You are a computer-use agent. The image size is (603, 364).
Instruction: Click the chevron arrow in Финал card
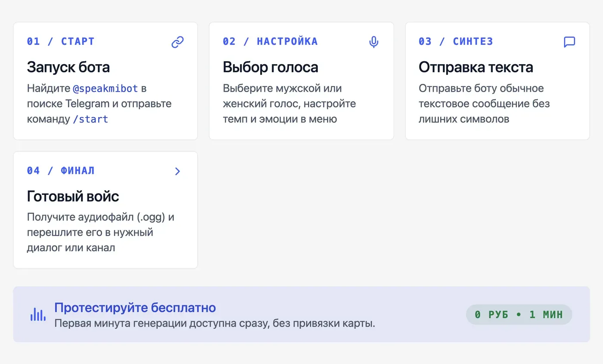[x=177, y=171]
